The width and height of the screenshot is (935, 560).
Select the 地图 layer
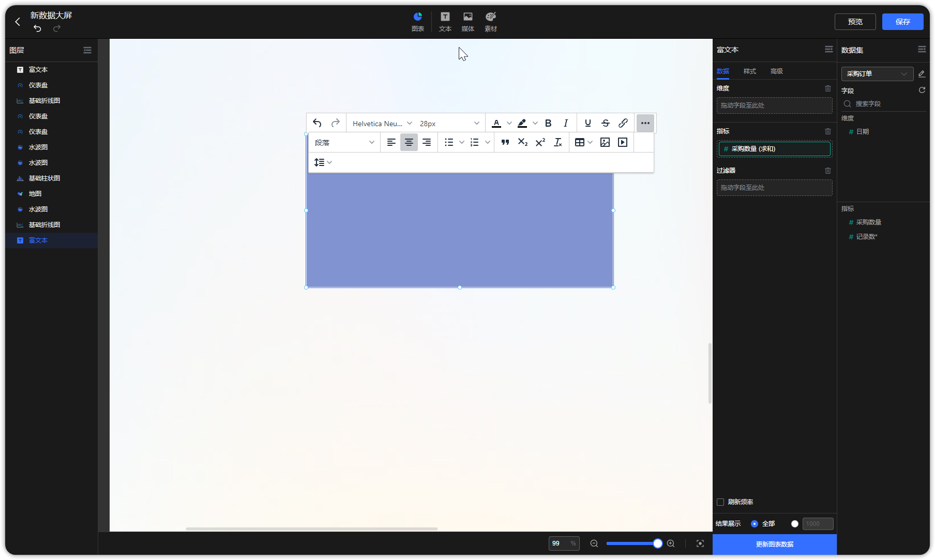[x=52, y=194]
